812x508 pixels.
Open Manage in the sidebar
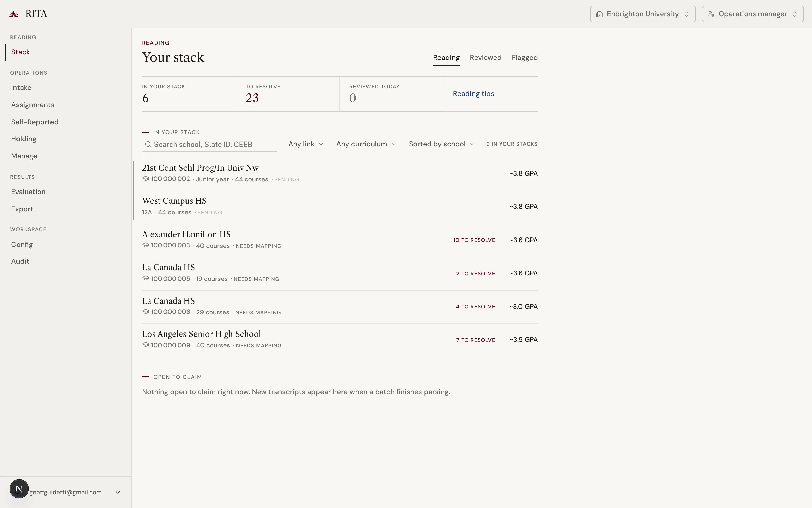point(24,156)
